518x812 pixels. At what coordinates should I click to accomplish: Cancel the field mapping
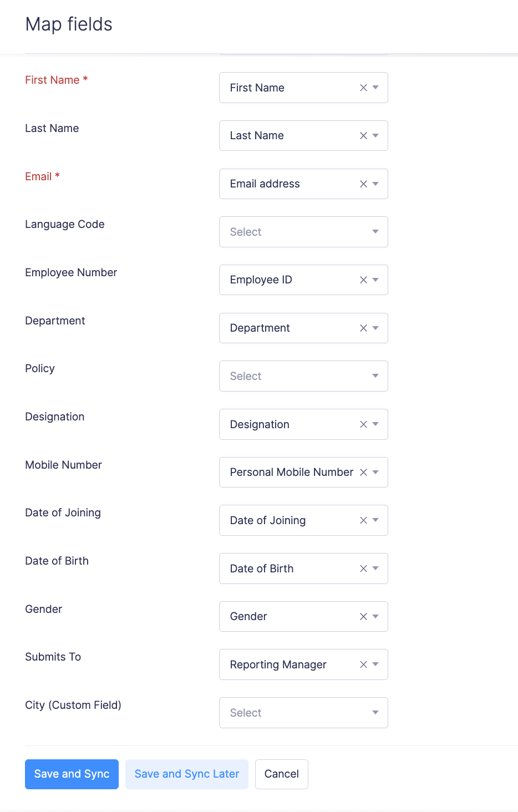(281, 774)
